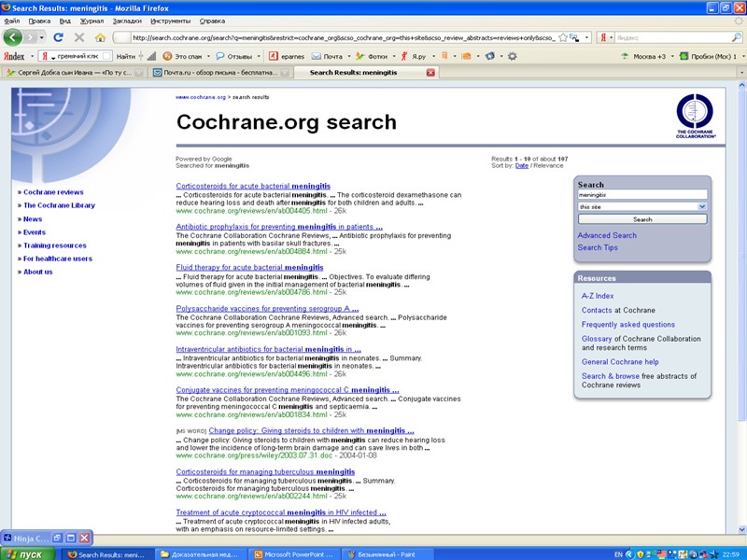Screen dimensions: 747x560
Task: Open the 'Закладки' menu
Action: (x=127, y=21)
